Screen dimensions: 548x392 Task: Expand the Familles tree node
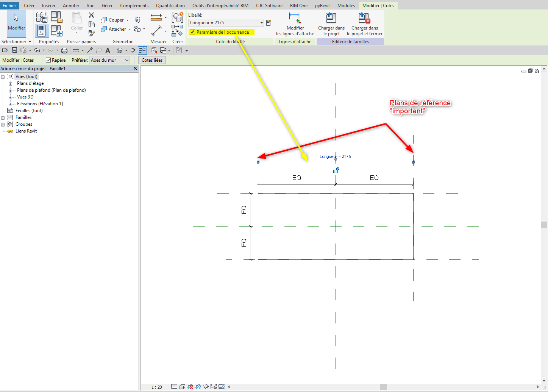tap(3, 118)
